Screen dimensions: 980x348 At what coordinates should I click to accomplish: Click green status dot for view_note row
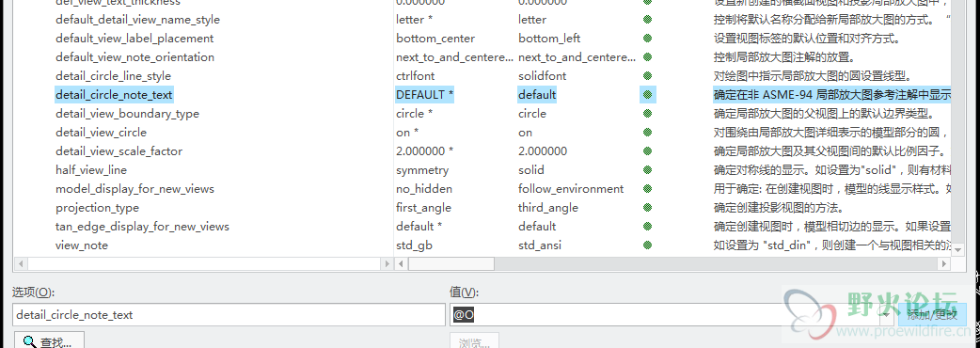click(x=647, y=245)
